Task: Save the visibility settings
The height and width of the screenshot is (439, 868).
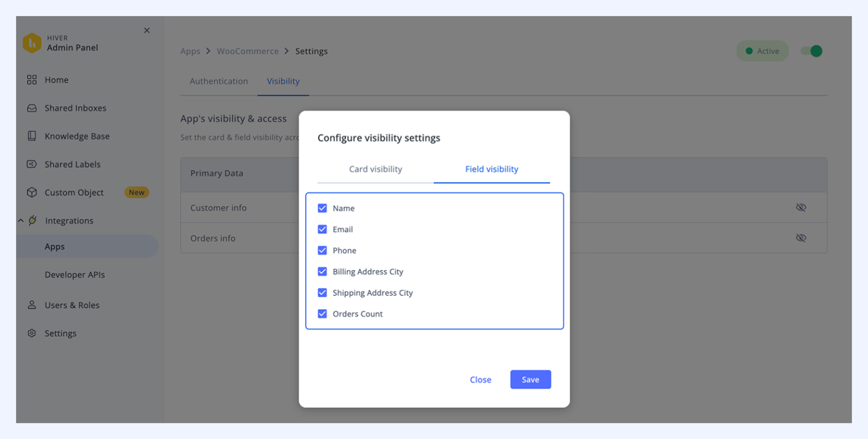Action: (x=531, y=379)
